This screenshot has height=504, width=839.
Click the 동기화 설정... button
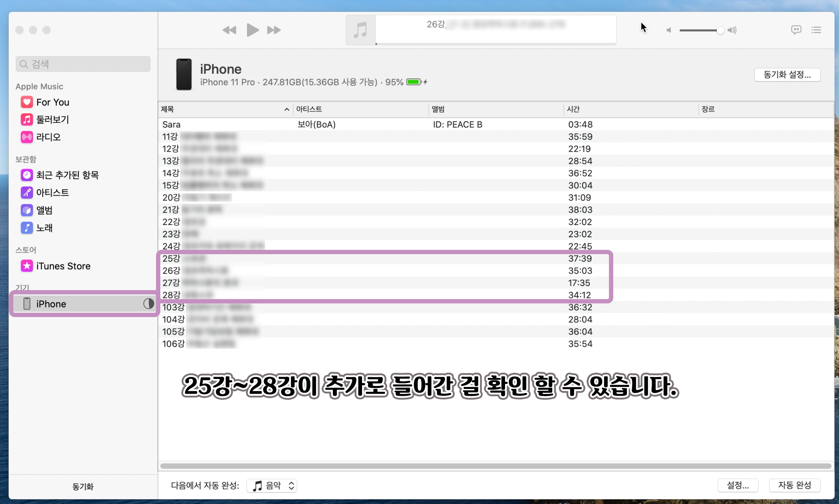tap(787, 75)
